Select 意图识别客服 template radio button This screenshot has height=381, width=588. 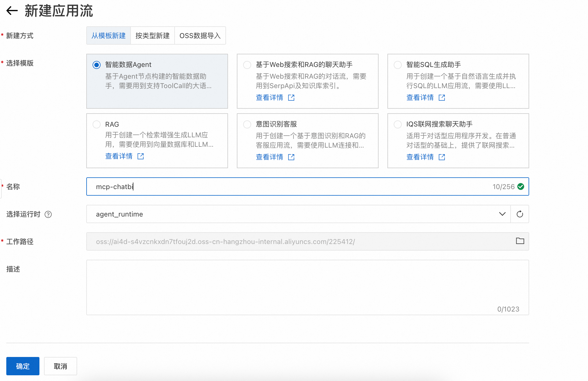pos(247,124)
